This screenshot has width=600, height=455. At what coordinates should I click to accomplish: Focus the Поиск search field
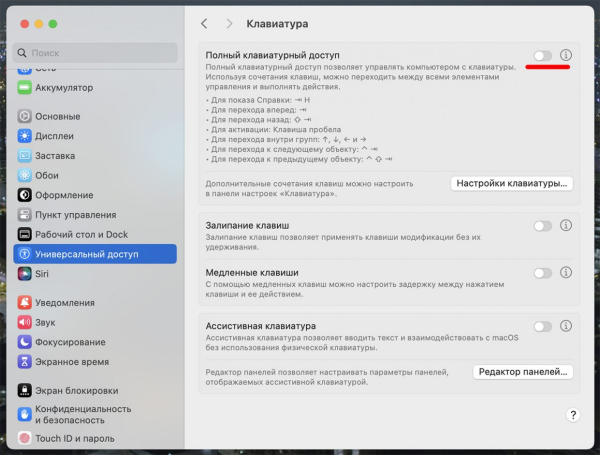coord(95,53)
